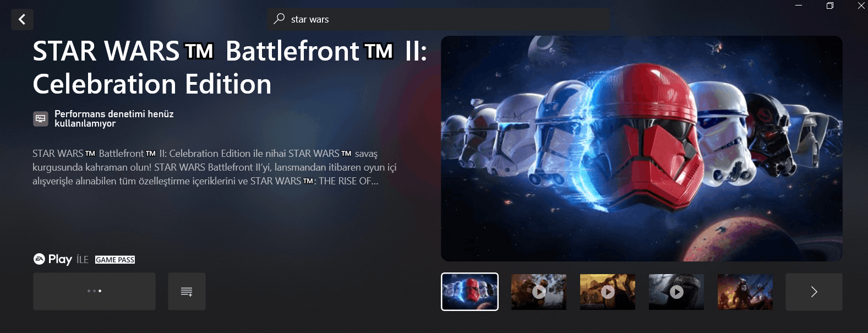Play the first video trailer thumbnail
Image resolution: width=868 pixels, height=333 pixels.
click(x=539, y=292)
